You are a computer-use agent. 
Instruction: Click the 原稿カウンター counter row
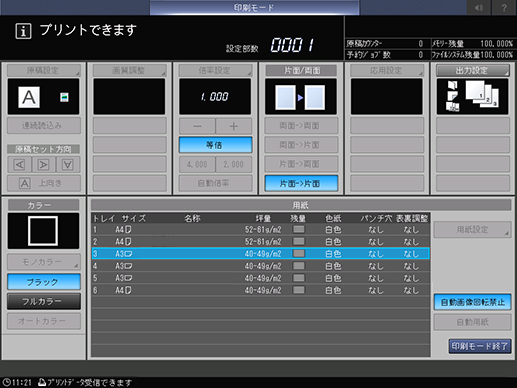coord(385,44)
